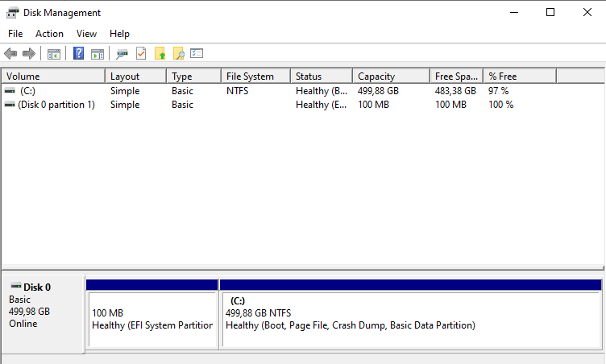Click the Forward arrow toolbar icon
This screenshot has height=364, width=606.
tap(28, 54)
